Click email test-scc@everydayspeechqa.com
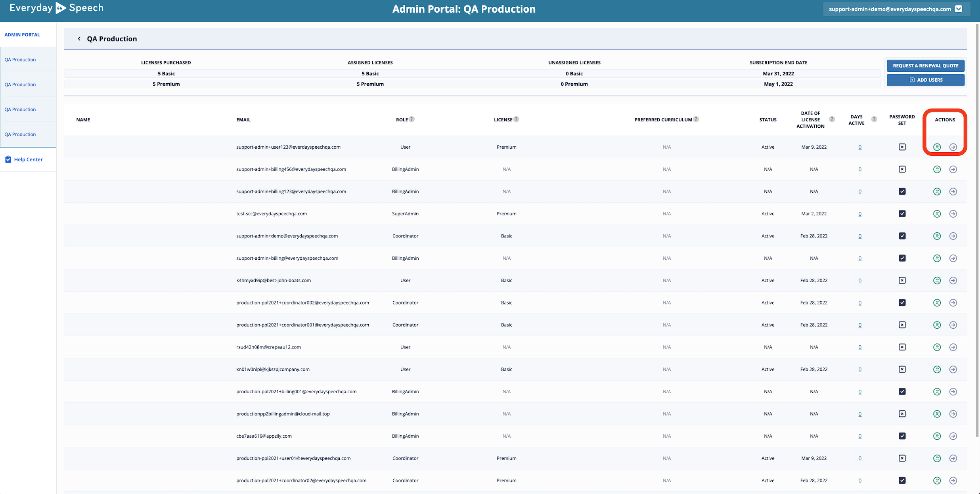This screenshot has height=494, width=980. coord(272,214)
